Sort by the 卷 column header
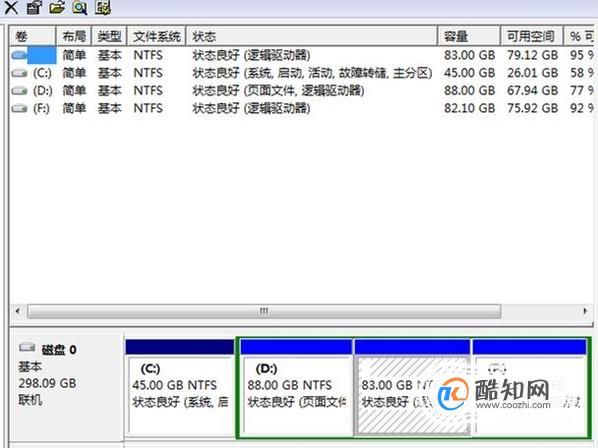Screen dimensions: 598x448 click(x=32, y=36)
